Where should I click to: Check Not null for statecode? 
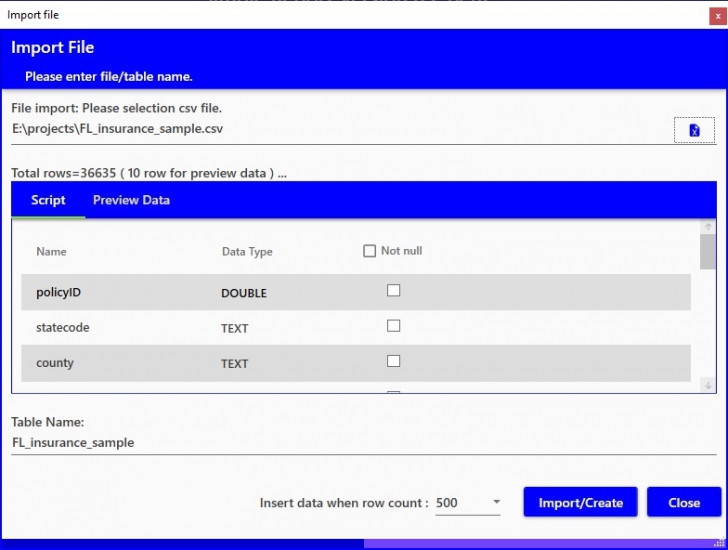click(x=393, y=326)
